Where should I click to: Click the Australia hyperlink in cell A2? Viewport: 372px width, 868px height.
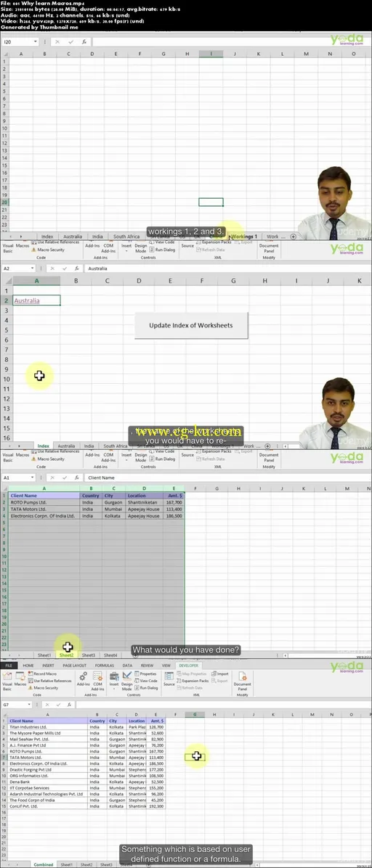coord(27,300)
